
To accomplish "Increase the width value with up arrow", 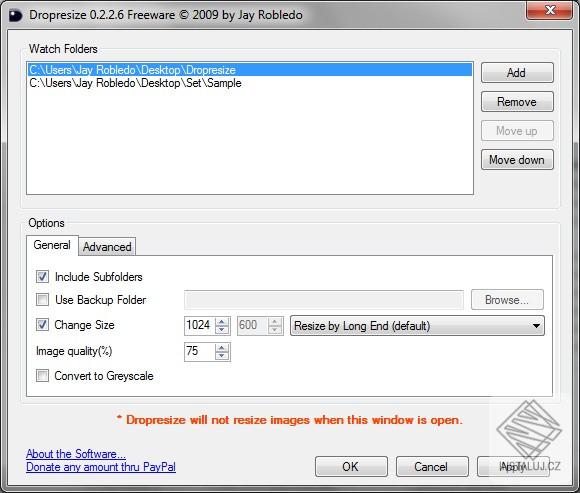I will click(x=222, y=322).
